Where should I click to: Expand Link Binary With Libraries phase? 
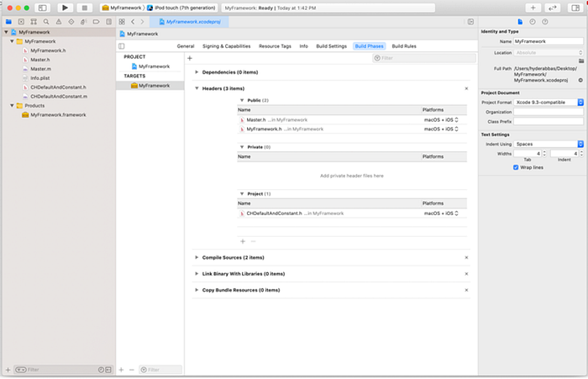(197, 274)
